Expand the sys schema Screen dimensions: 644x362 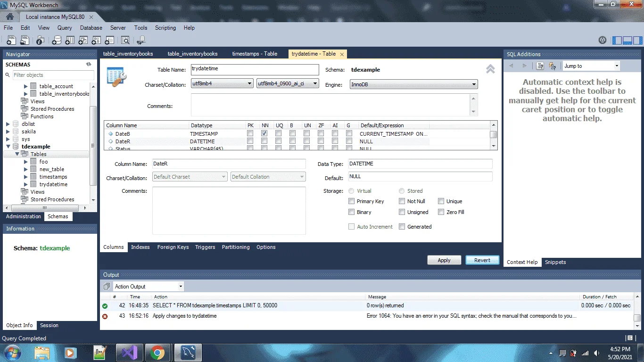point(8,140)
